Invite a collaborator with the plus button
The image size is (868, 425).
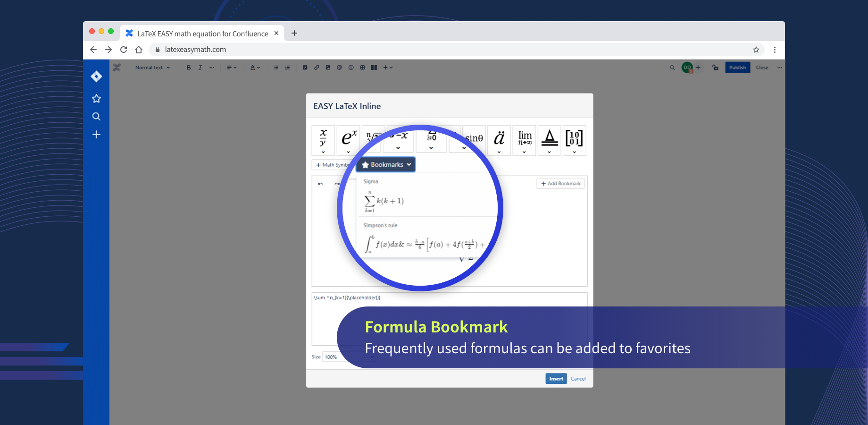point(698,68)
